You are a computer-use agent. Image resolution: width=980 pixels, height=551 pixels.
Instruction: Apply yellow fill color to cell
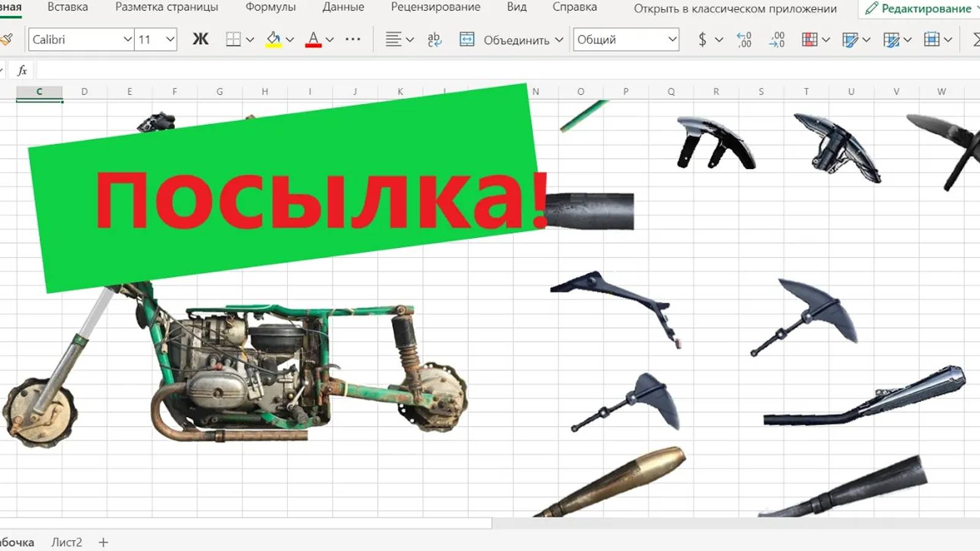(x=274, y=39)
